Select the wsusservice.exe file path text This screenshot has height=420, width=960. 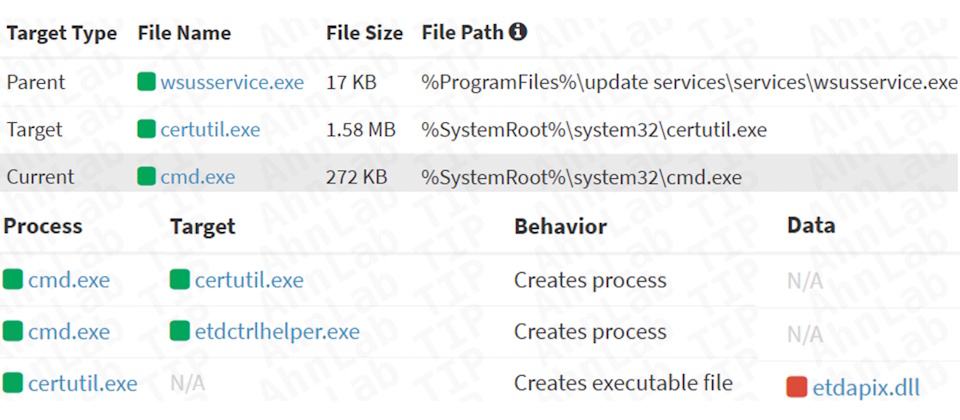(x=689, y=82)
